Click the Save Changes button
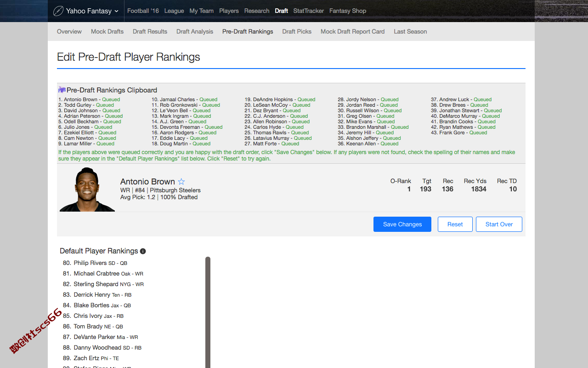The height and width of the screenshot is (368, 588). [x=402, y=224]
